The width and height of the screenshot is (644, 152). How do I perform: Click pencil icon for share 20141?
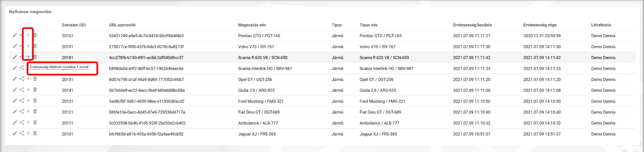(15, 90)
